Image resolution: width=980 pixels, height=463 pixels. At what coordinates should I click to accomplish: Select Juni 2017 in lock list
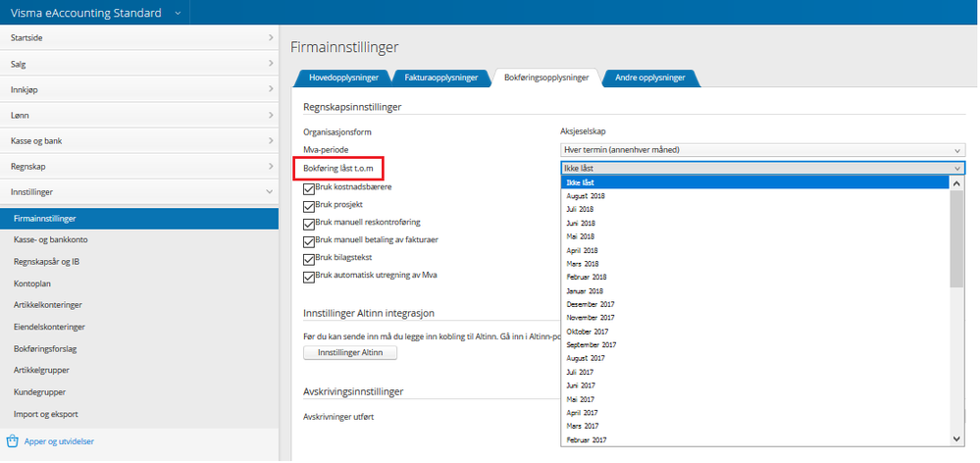point(755,386)
